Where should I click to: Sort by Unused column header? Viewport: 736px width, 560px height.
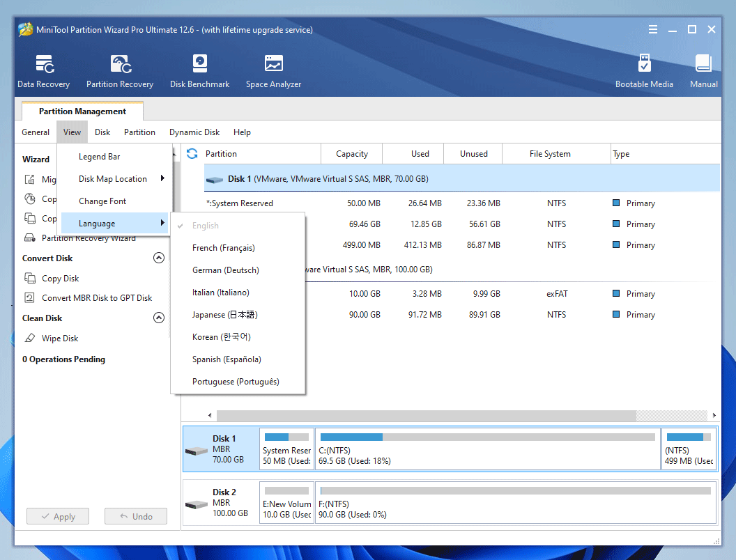coord(473,154)
